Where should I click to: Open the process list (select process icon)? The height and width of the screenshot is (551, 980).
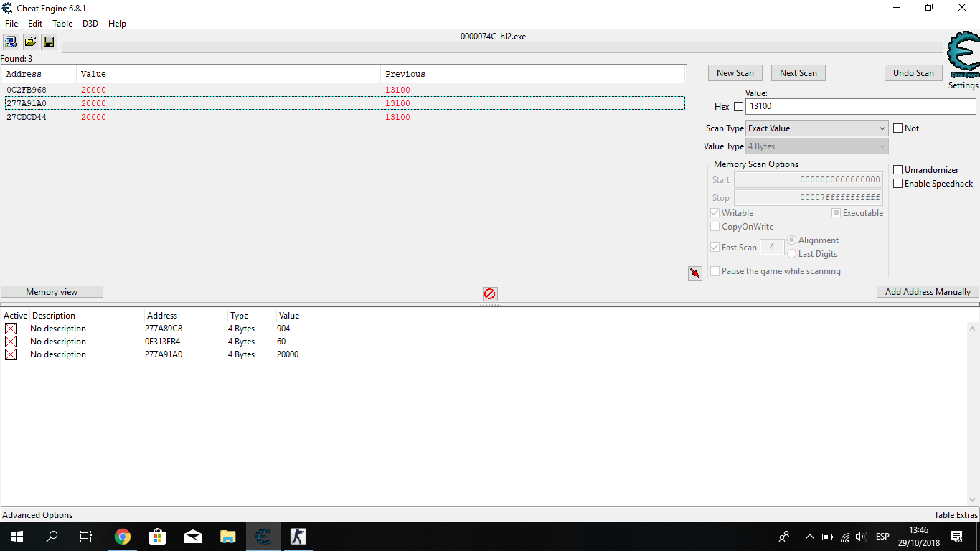click(x=11, y=42)
